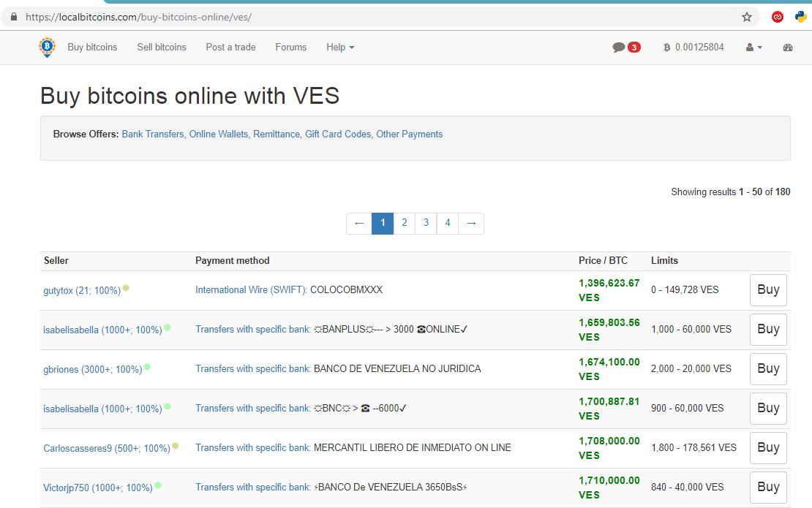Go to Post a trade

(x=231, y=47)
